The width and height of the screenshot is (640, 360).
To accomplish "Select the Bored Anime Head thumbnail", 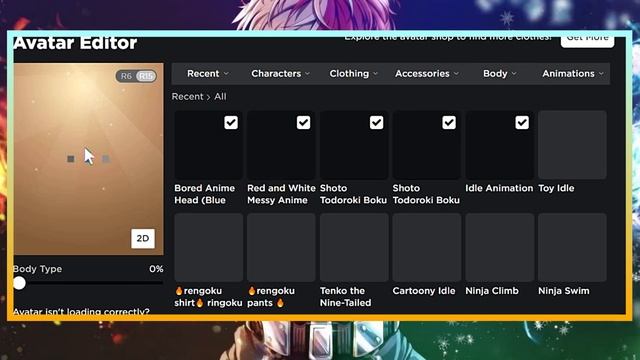I will 208,145.
